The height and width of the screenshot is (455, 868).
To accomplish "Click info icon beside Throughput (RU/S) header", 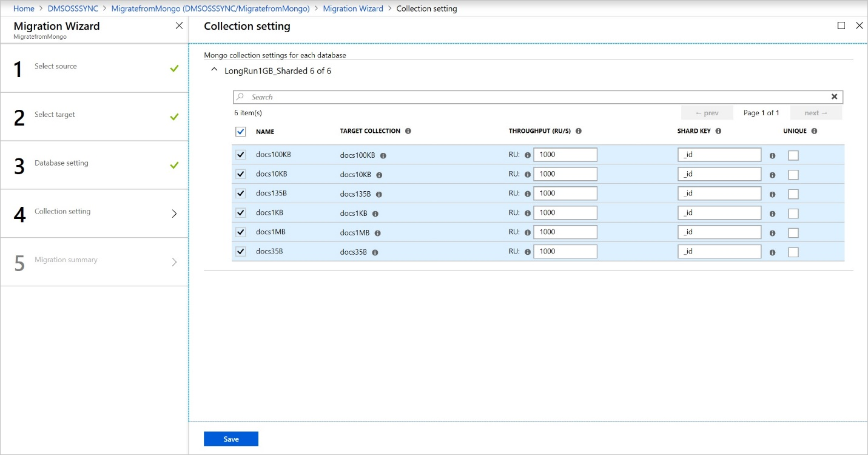I will click(x=579, y=131).
